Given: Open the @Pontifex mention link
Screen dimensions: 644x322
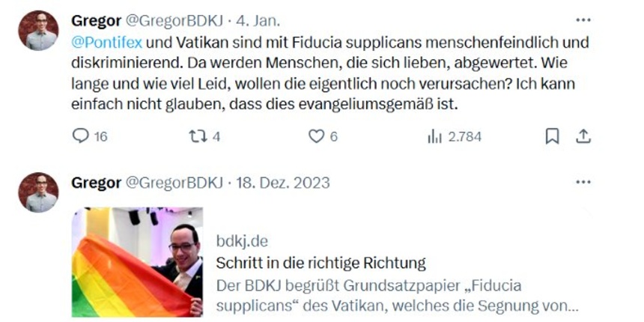Looking at the screenshot, I should (x=107, y=43).
